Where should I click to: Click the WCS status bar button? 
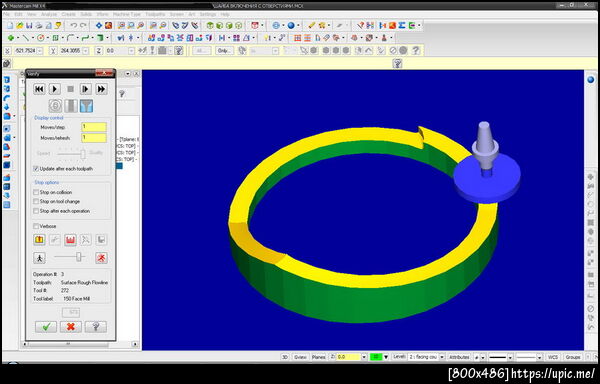pyautogui.click(x=552, y=357)
